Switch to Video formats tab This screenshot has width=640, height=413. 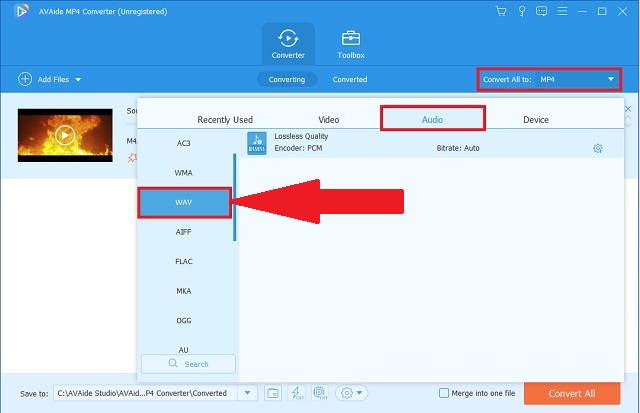click(329, 120)
